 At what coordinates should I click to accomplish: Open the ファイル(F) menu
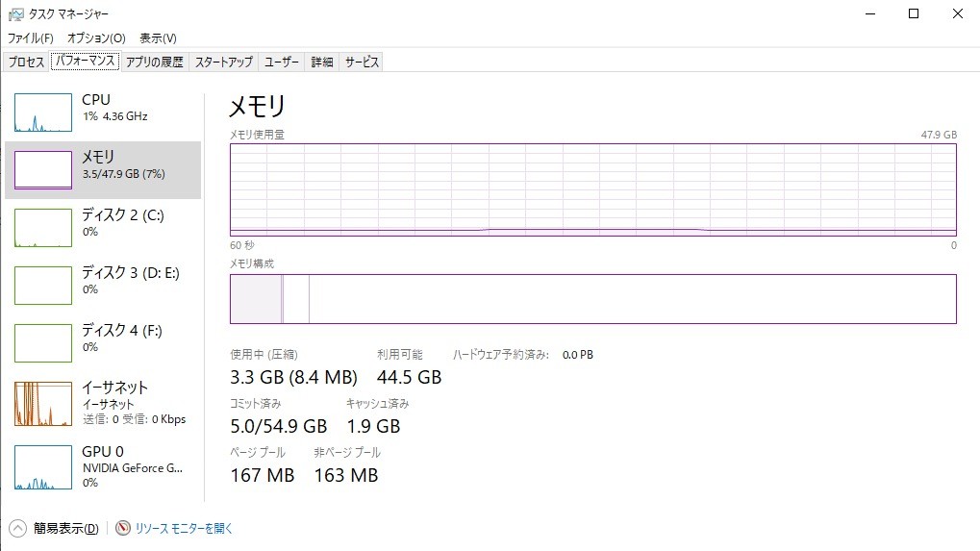coord(31,38)
